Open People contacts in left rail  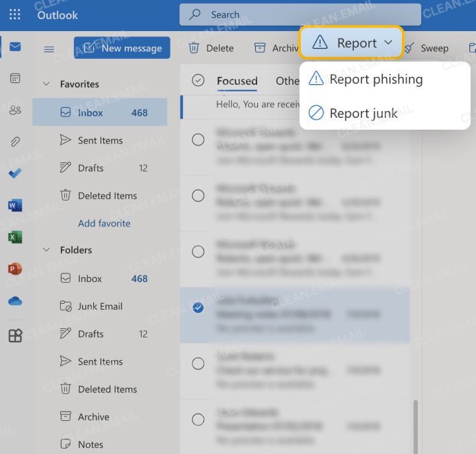coord(15,110)
